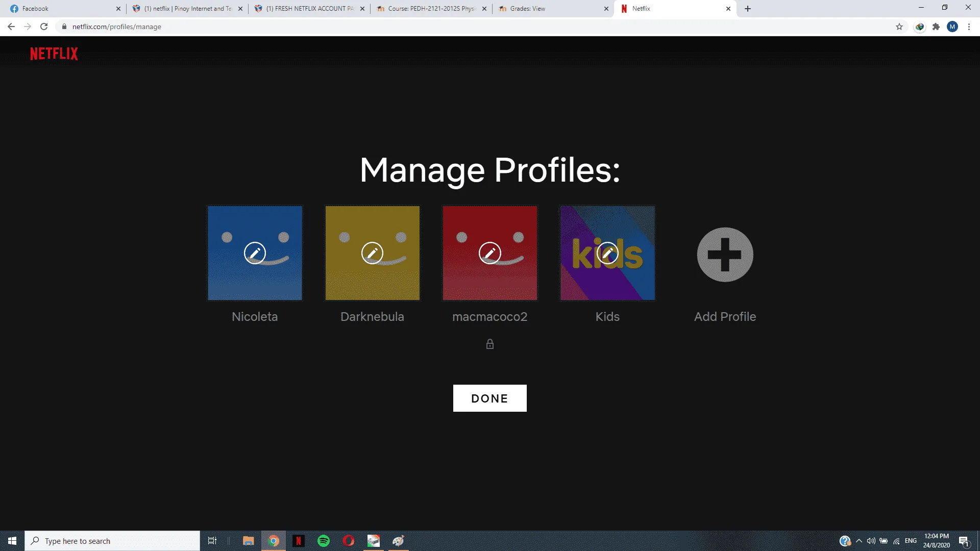
Task: Open Netflix app from taskbar
Action: point(299,541)
